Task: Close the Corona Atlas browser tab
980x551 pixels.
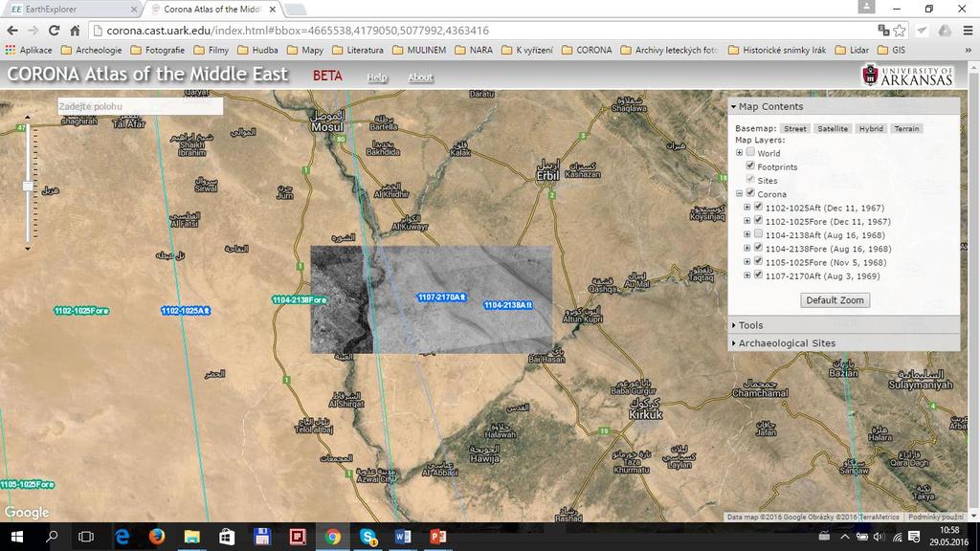Action: tap(273, 10)
